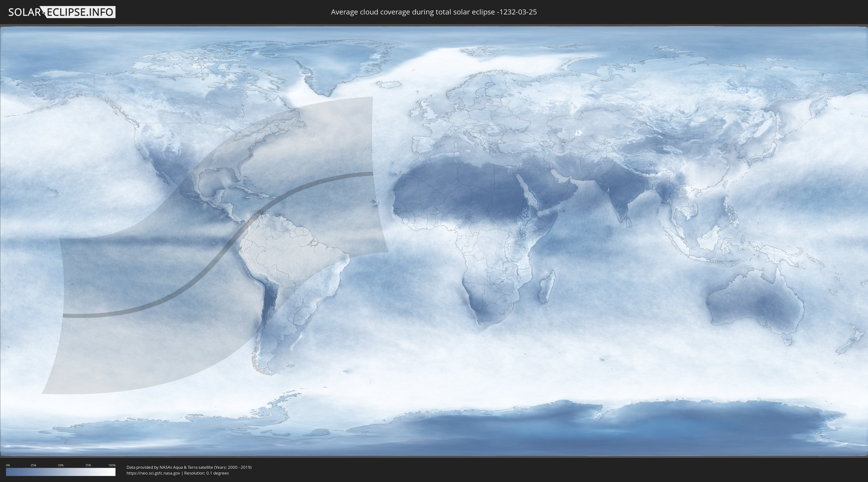Click the cloud coverage eclipse title text
Screen dimensions: 868x482
pos(434,12)
